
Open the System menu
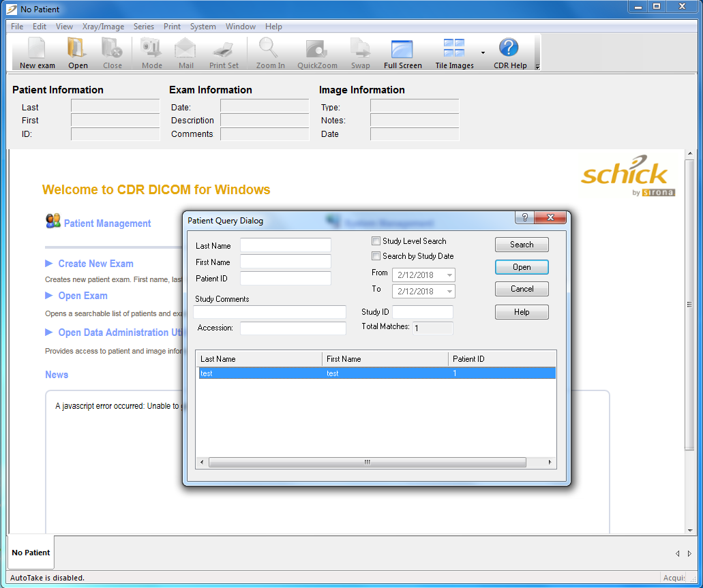pyautogui.click(x=203, y=27)
